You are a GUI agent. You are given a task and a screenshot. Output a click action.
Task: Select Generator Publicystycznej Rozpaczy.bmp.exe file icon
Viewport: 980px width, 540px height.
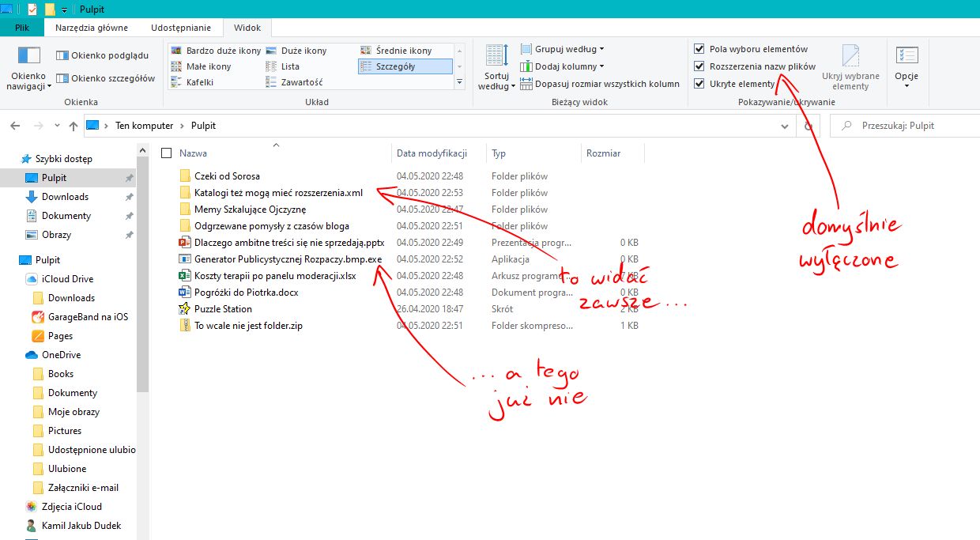coord(185,259)
